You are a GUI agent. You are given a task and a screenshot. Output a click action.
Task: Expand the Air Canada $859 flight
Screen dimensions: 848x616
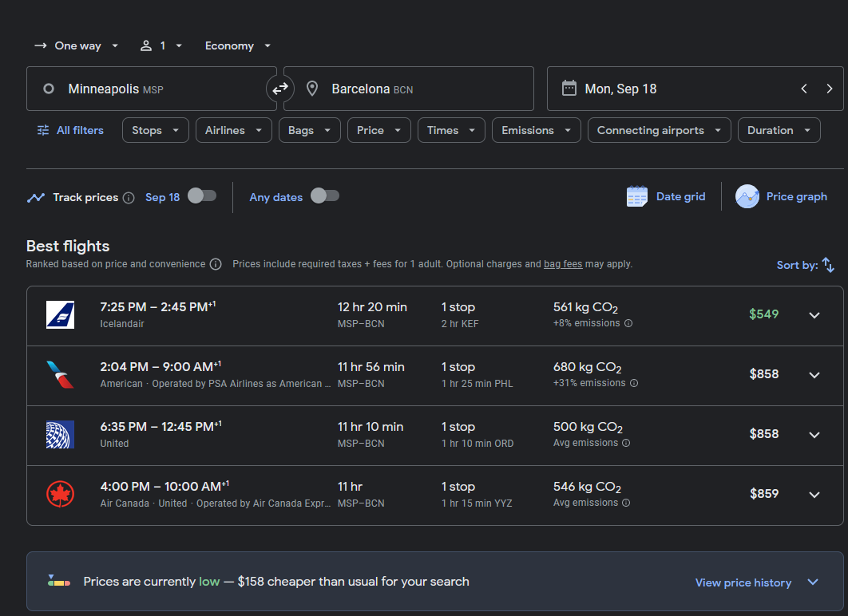tap(814, 495)
